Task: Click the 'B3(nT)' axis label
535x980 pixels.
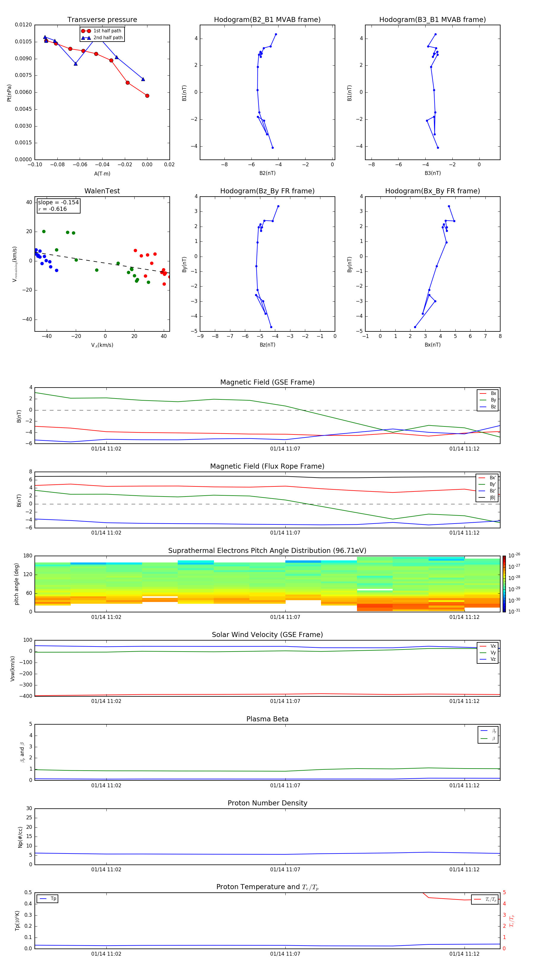Action: click(x=432, y=173)
